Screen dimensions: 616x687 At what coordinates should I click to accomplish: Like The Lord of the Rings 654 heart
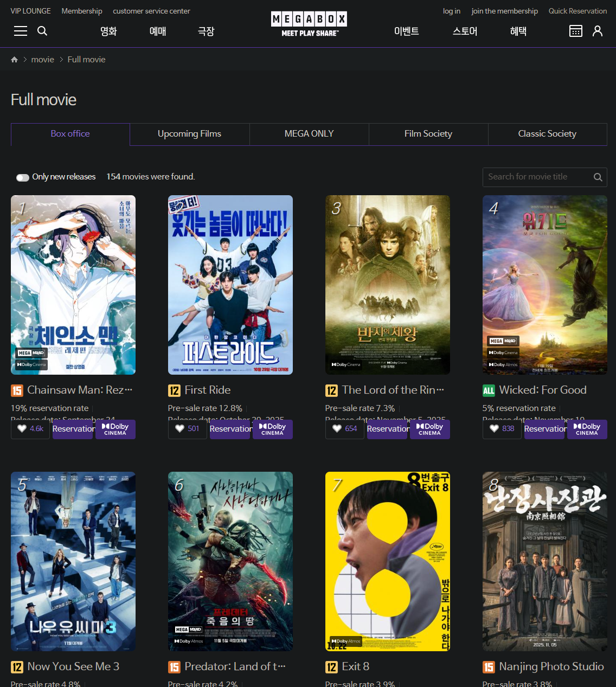click(x=345, y=429)
